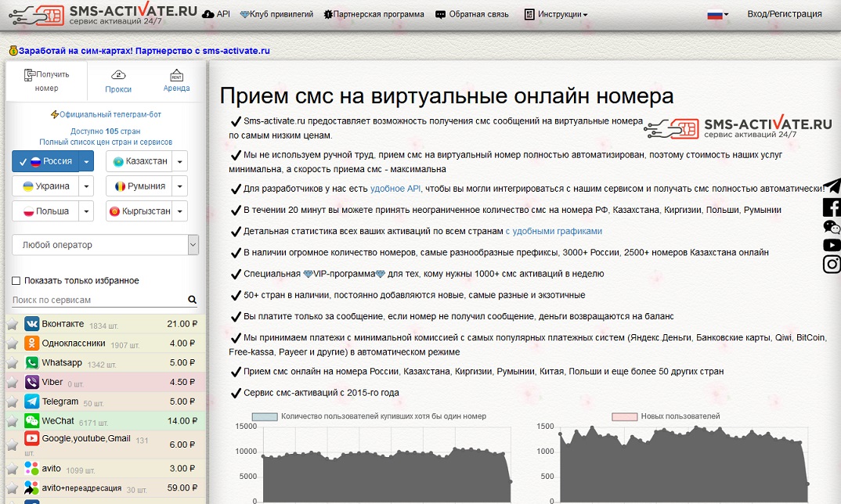Switch to the Аренда tab

coord(176,81)
